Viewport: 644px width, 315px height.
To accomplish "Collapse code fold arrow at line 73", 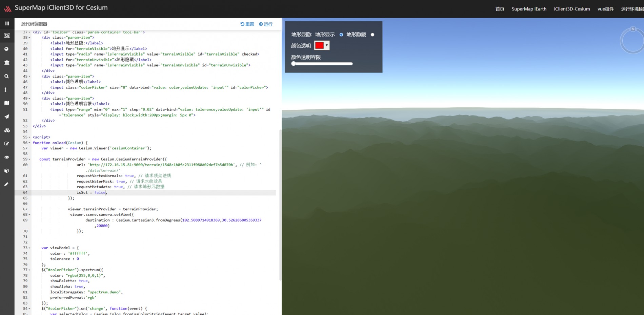I will pos(29,248).
